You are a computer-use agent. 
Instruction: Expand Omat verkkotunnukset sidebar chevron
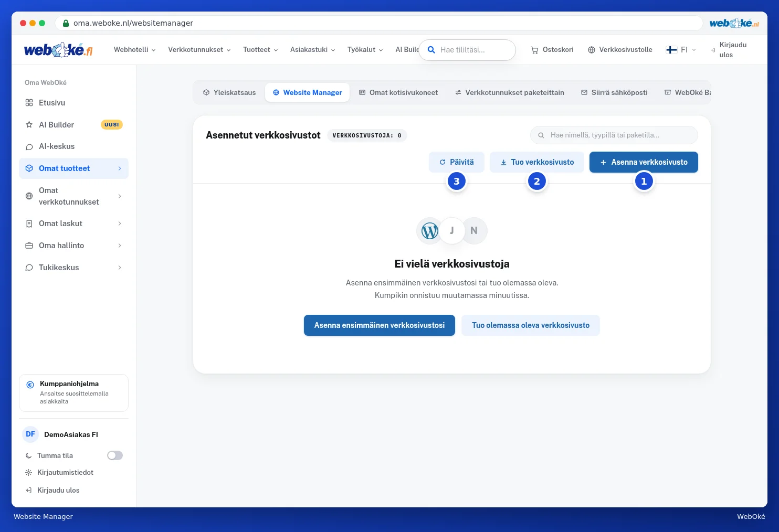pos(120,196)
